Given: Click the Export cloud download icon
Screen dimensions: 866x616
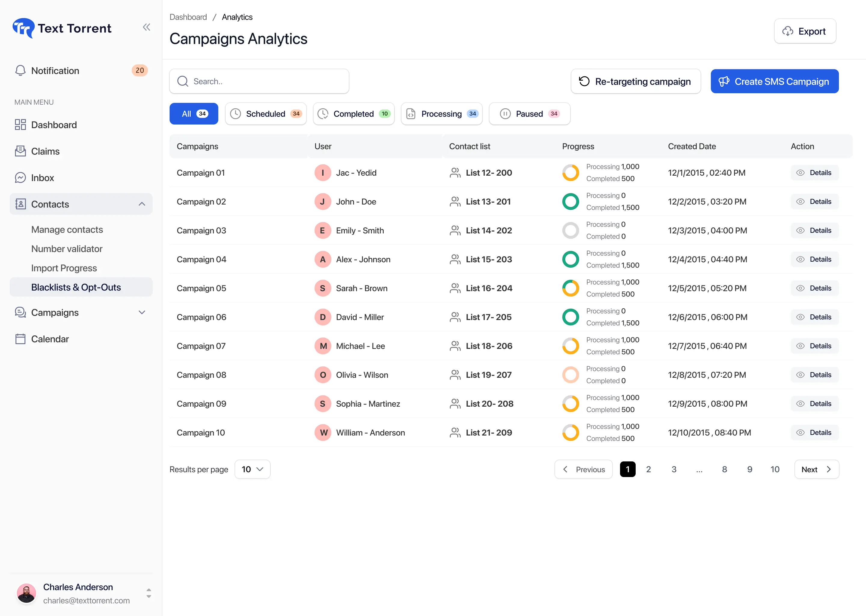Looking at the screenshot, I should [788, 31].
